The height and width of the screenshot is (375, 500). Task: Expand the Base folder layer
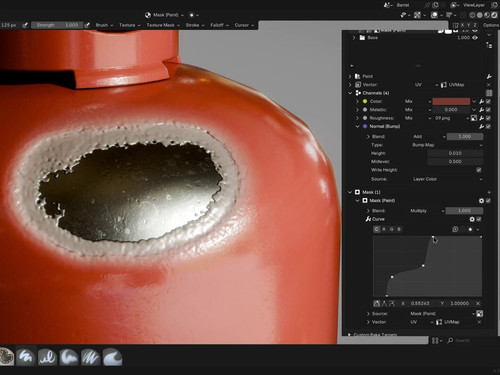(354, 38)
